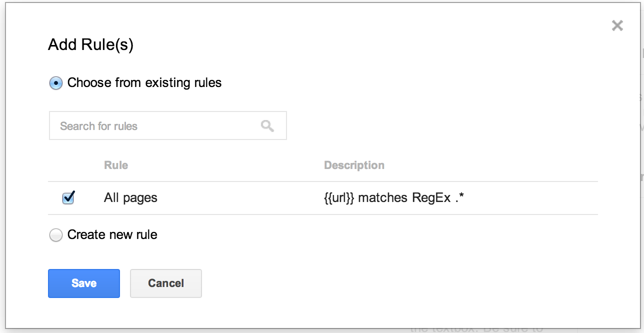Click the Rule column header
The height and width of the screenshot is (333, 644).
click(x=116, y=165)
